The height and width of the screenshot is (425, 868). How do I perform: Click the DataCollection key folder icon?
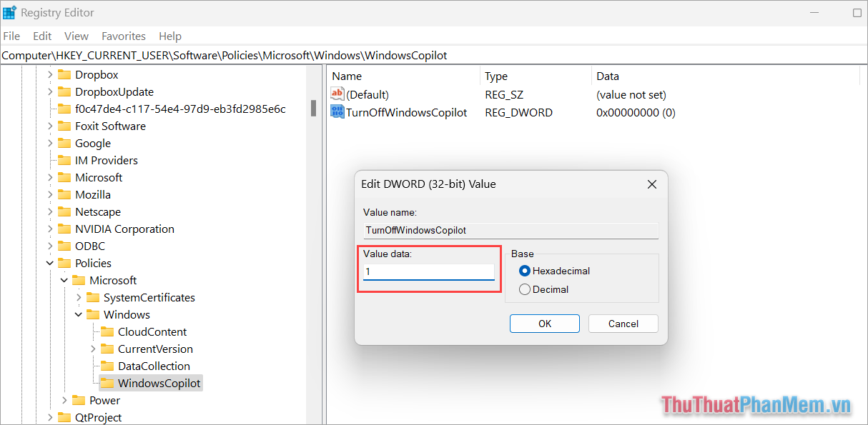[x=107, y=366]
